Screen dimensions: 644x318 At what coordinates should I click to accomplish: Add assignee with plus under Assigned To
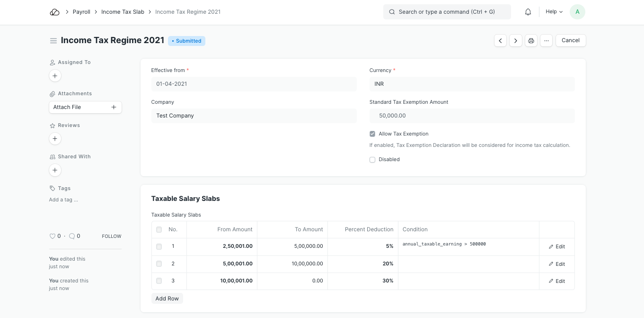point(55,76)
